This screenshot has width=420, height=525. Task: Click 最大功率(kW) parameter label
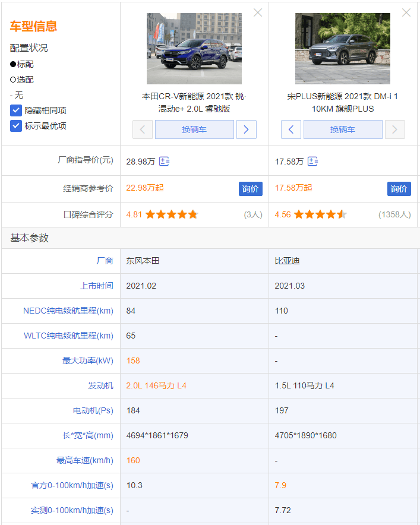88,360
